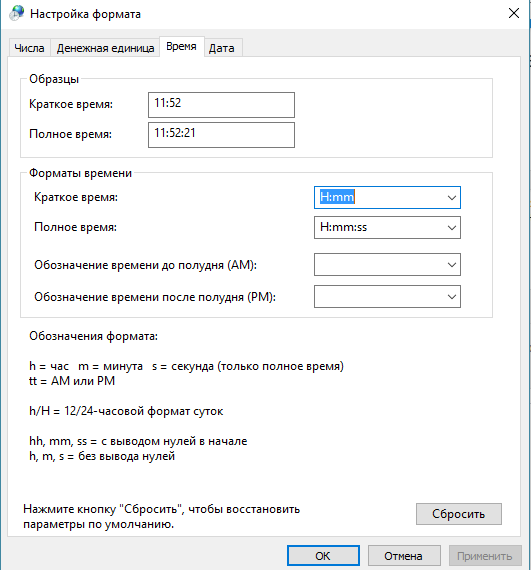Expand the Полное время format dropdown arrow

(451, 228)
